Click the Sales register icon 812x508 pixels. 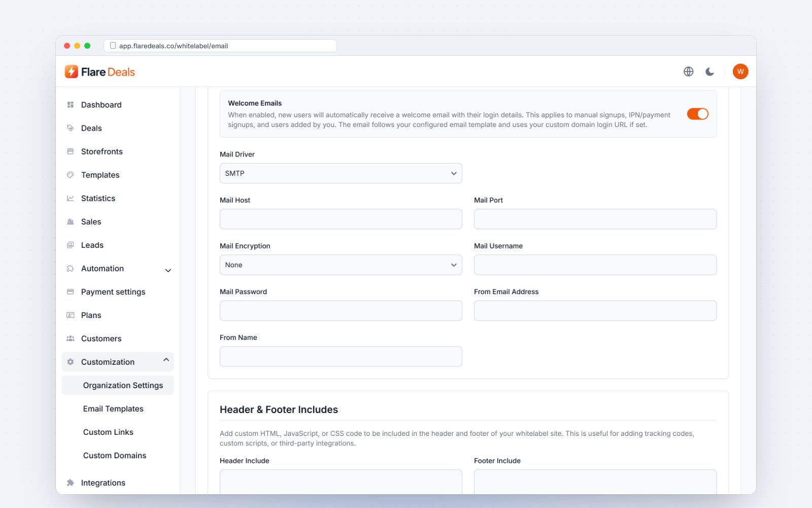[71, 221]
